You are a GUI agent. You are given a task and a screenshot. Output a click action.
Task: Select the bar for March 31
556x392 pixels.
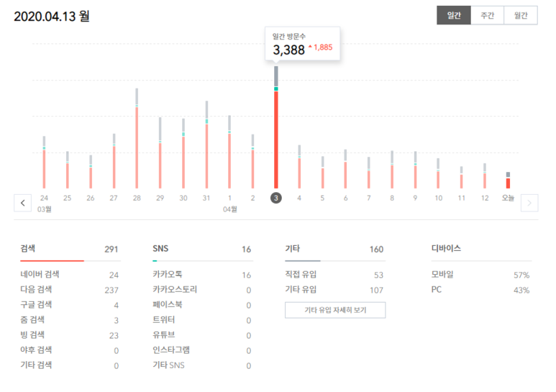(206, 145)
